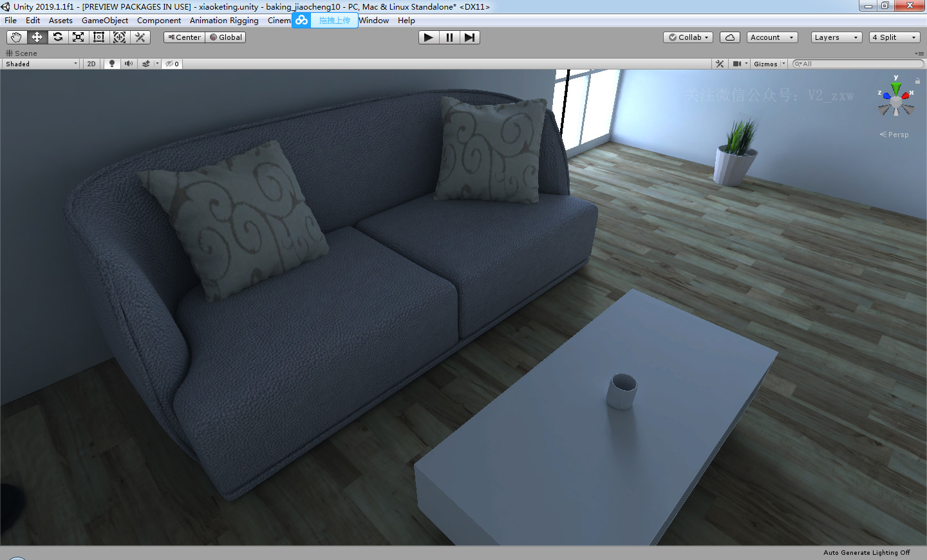Select the potted plant in scene

point(736,153)
